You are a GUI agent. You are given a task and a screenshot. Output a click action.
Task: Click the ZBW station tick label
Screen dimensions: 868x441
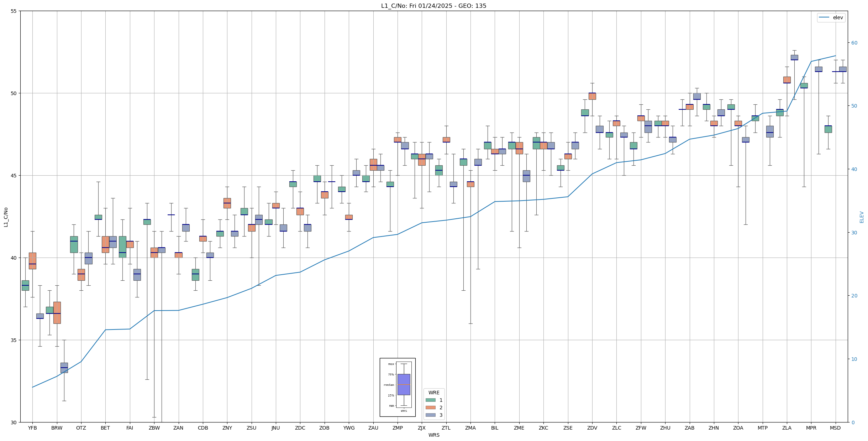coord(154,428)
